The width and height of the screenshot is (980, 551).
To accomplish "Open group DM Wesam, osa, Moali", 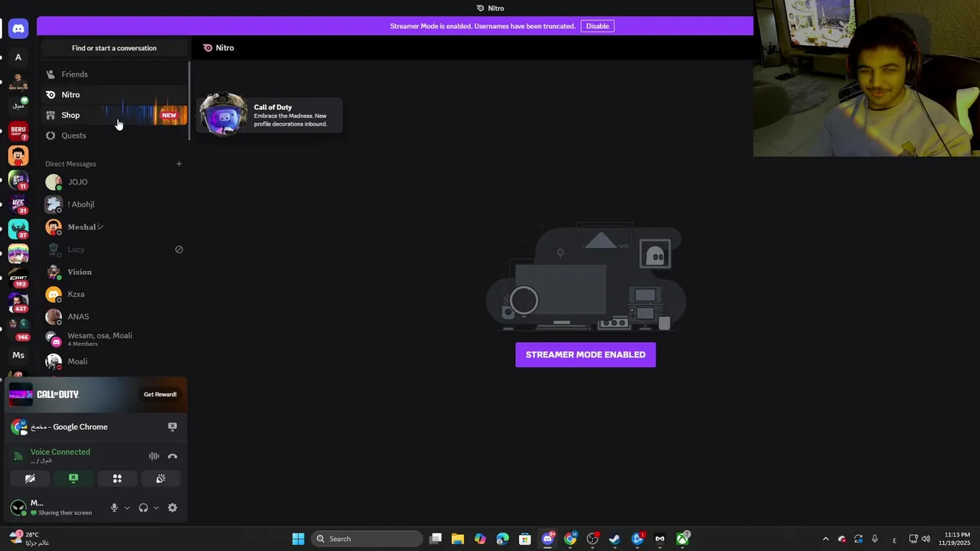I will 114,339.
